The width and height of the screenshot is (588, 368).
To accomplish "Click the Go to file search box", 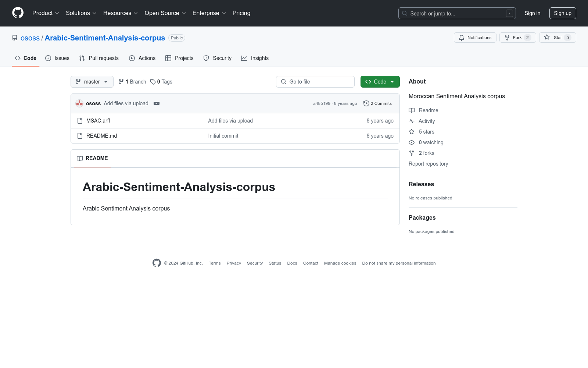I will coord(315,82).
